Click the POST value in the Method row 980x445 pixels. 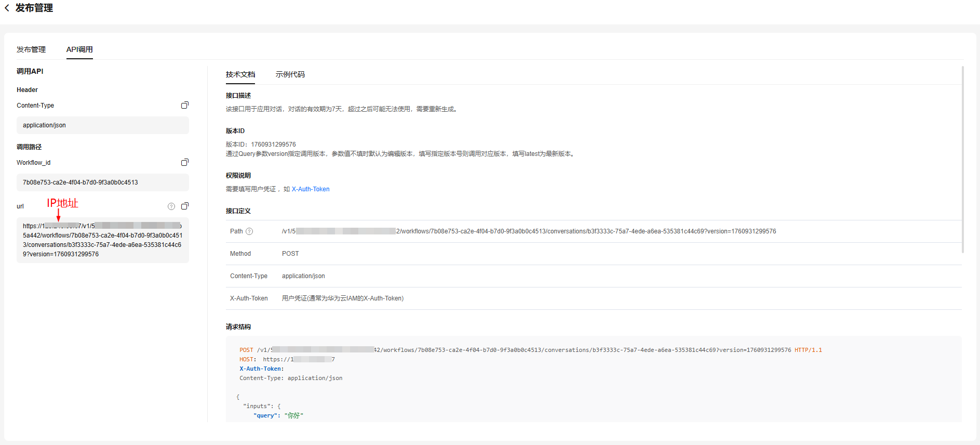coord(290,254)
